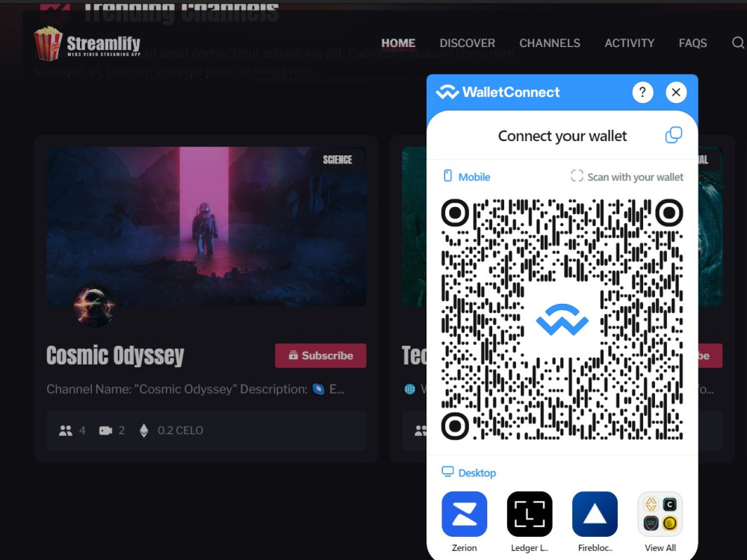Click the video camera count icon

(105, 431)
